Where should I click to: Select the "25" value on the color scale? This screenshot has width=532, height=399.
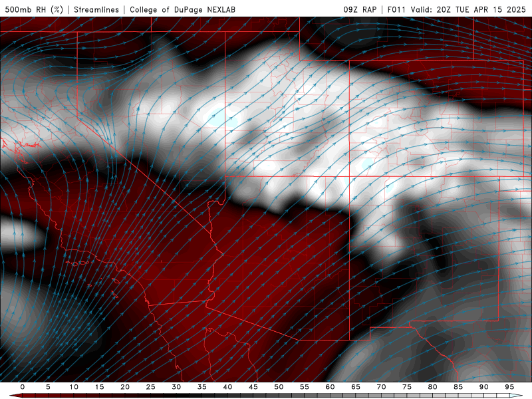151,387
